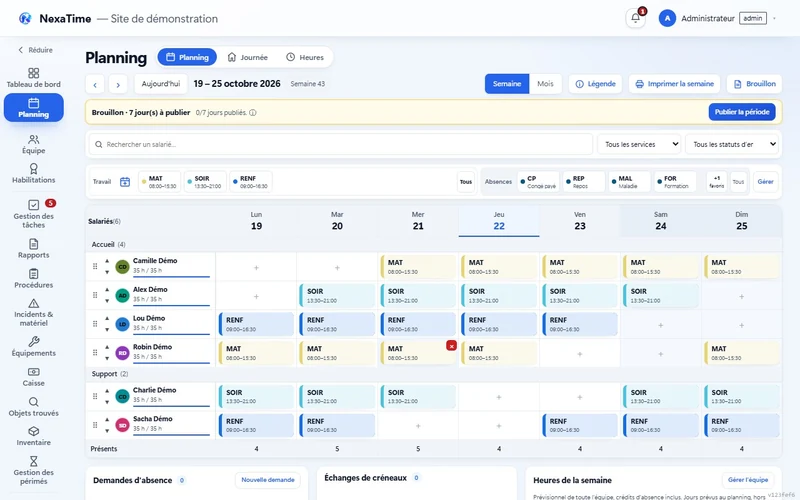Select the Jeu 22 column header
Viewport: 800px width, 500px height.
(499, 221)
